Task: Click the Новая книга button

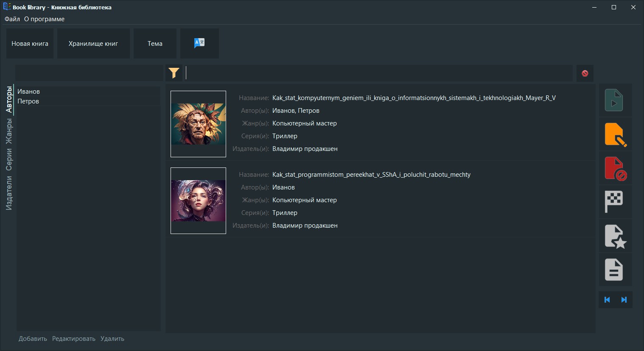Action: point(30,43)
